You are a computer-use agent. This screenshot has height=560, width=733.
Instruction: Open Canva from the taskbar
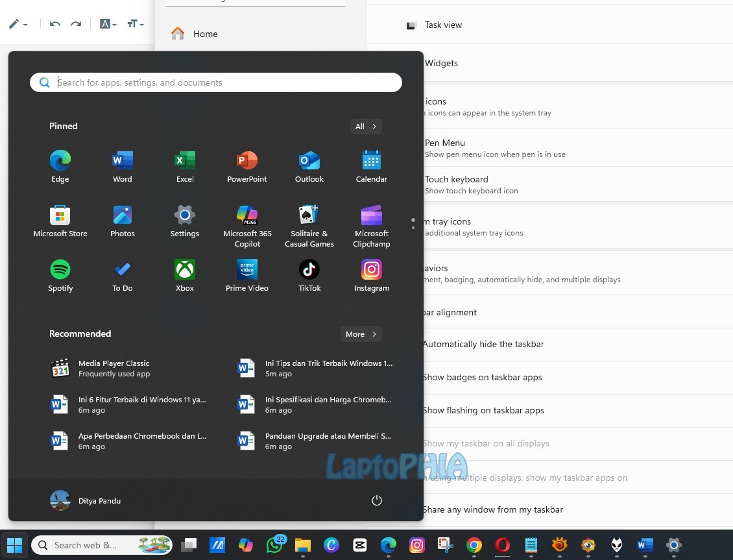point(331,545)
